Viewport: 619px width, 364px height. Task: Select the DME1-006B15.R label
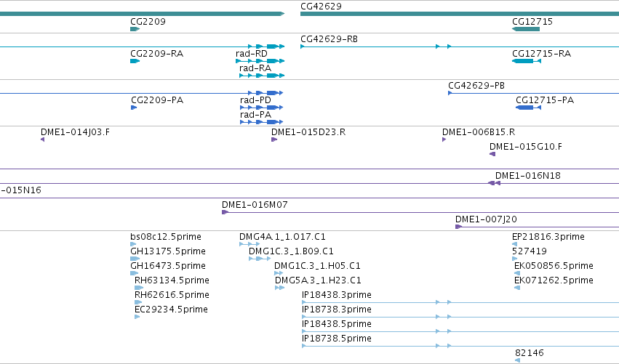[x=479, y=132]
